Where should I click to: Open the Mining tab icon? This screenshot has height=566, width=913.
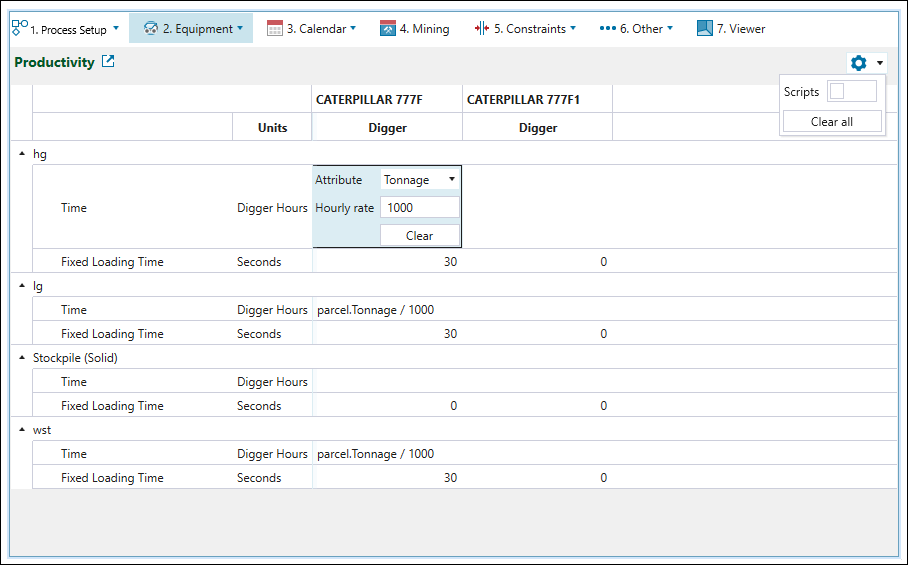tap(388, 29)
